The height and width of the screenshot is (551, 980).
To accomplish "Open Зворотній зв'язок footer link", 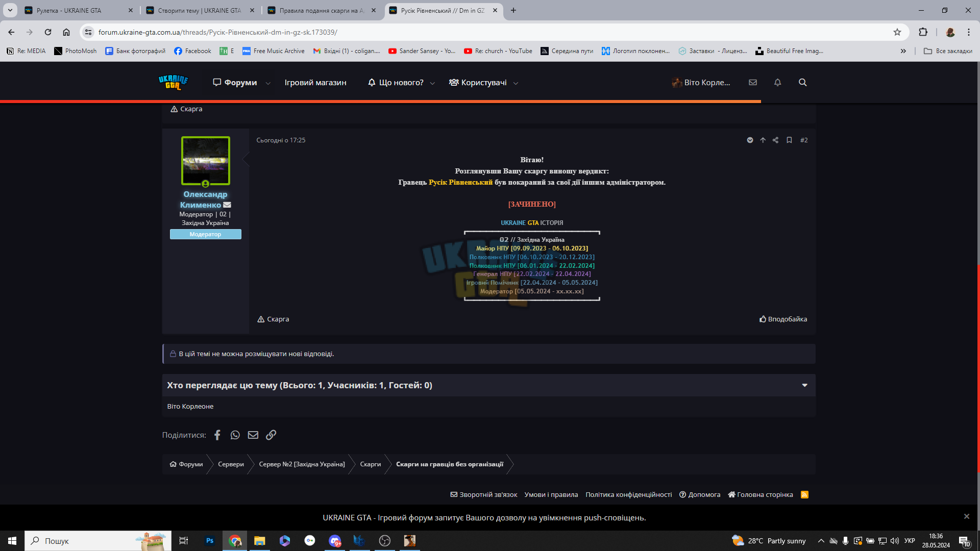I will coord(483,495).
